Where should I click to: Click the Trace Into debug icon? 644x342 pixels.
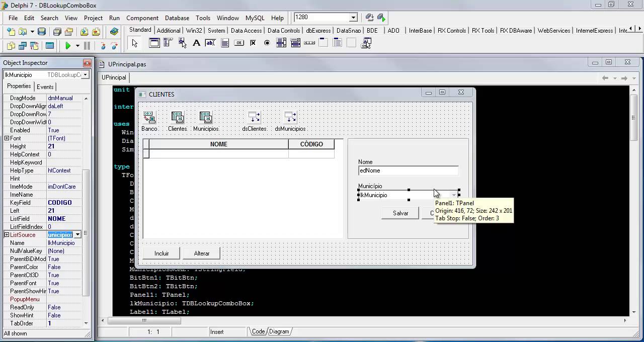(103, 46)
